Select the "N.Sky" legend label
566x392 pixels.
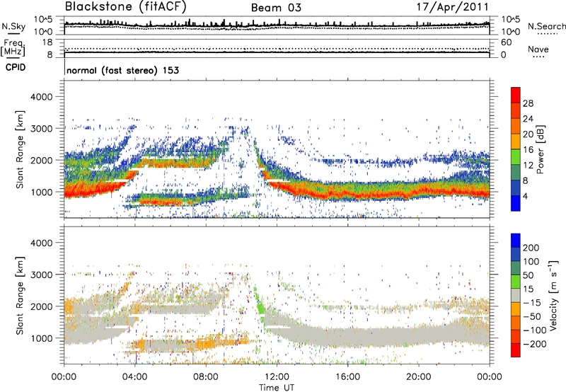(13, 26)
